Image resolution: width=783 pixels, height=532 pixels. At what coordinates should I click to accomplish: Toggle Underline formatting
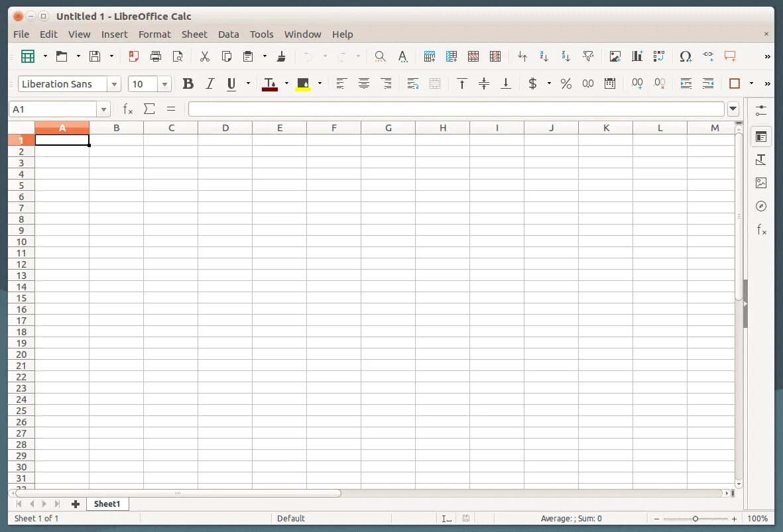231,84
